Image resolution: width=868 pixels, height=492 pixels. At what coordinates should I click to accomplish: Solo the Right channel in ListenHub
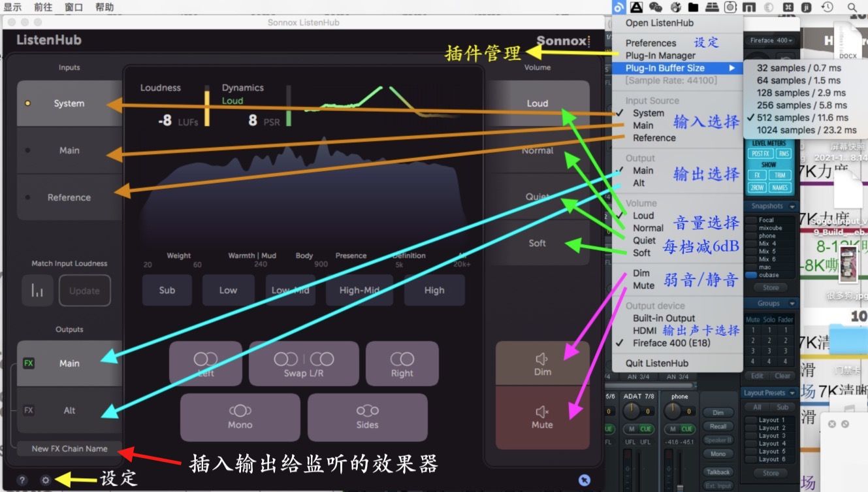(x=402, y=363)
